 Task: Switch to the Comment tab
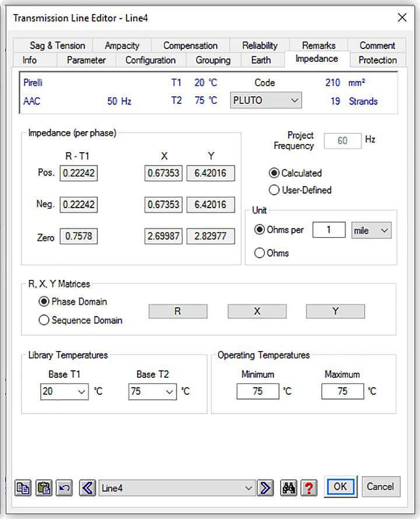[x=377, y=45]
